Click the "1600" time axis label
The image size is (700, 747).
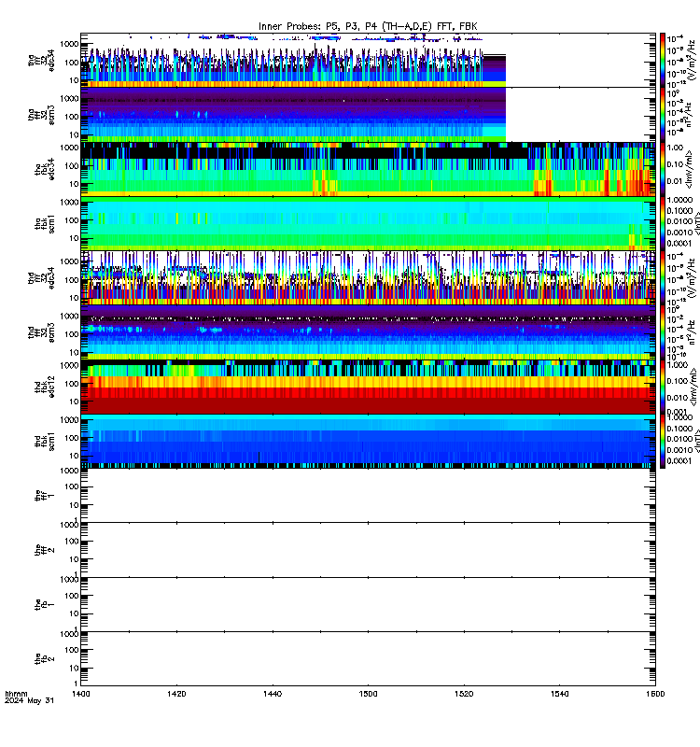(x=655, y=694)
